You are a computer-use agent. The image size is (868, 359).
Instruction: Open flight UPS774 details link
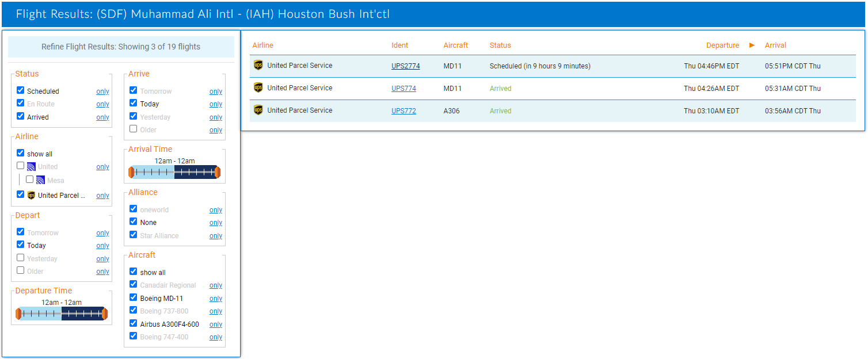point(403,89)
